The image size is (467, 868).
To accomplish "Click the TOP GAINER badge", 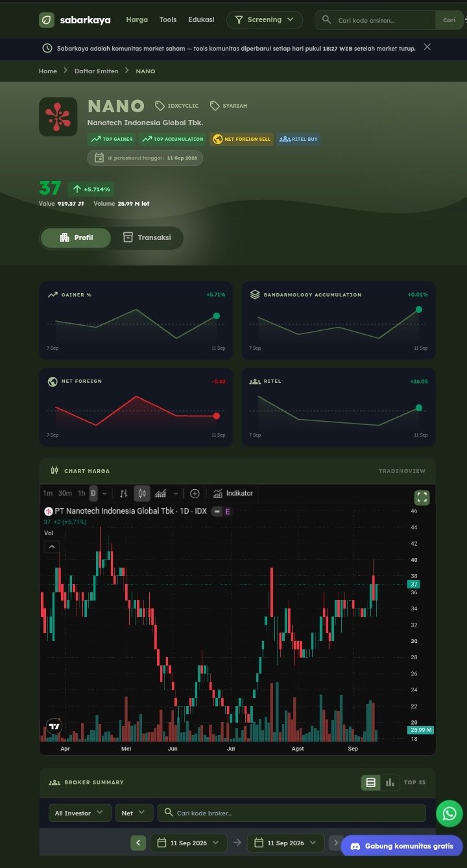I will [x=112, y=139].
